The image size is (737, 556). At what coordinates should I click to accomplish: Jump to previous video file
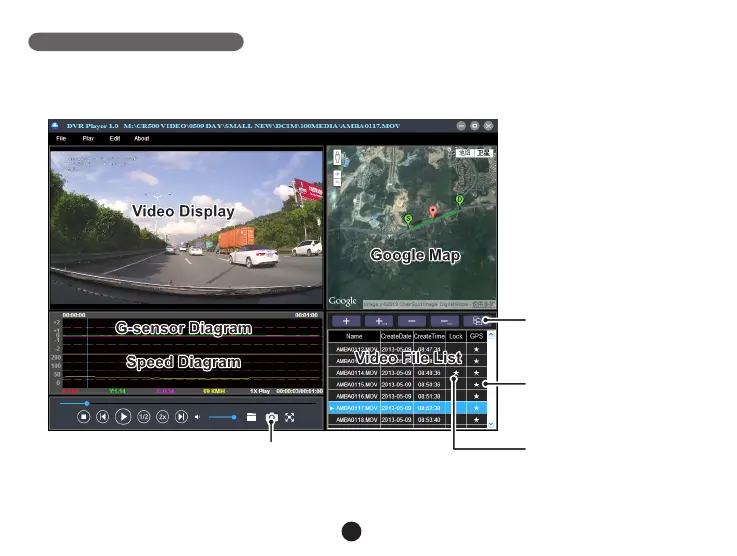[x=102, y=418]
